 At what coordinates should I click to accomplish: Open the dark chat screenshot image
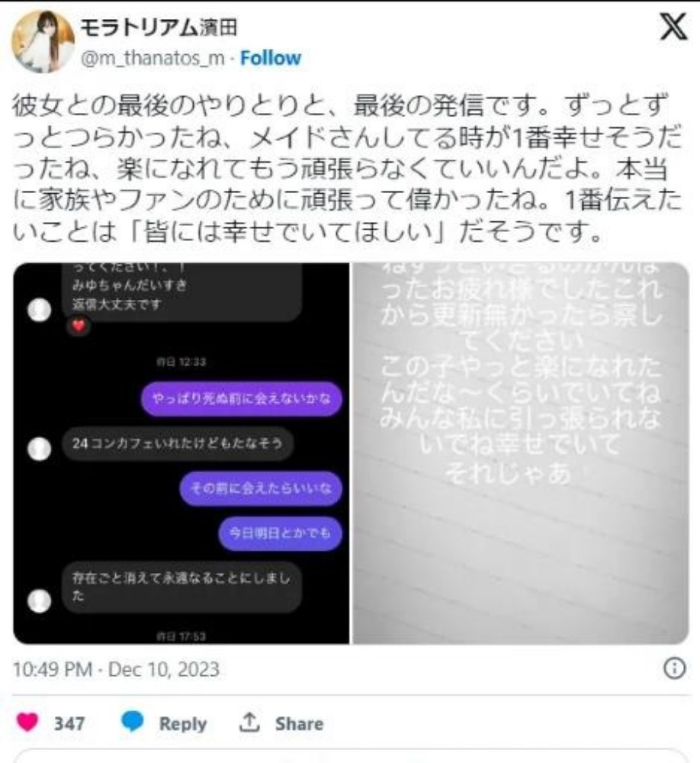click(x=181, y=453)
